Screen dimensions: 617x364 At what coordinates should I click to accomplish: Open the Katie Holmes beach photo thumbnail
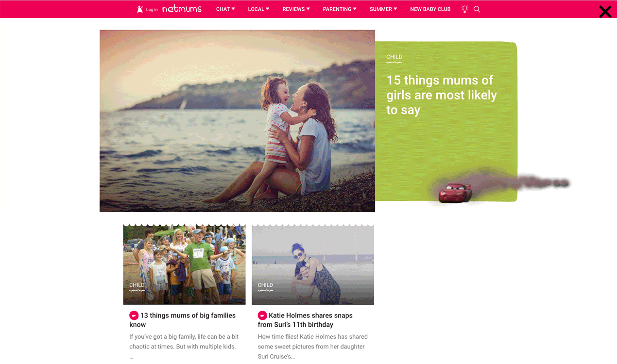point(313,264)
